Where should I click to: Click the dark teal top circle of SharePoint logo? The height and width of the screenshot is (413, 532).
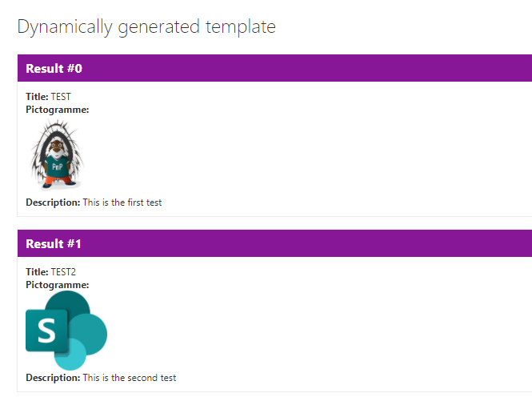tap(68, 300)
